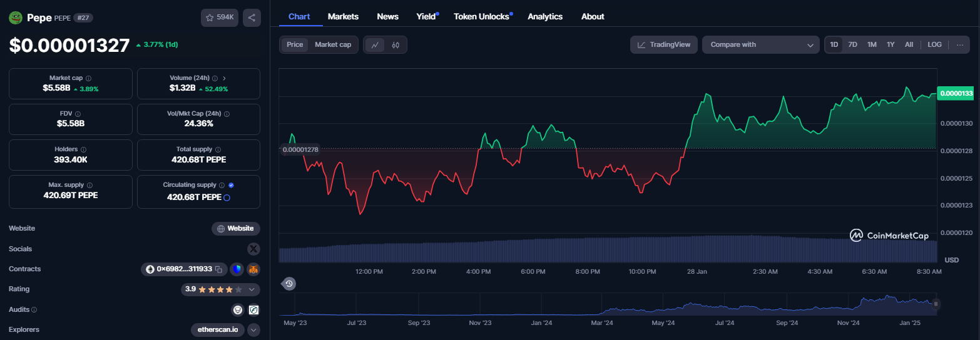
Task: Click the $0.00001327 price text
Action: 69,45
